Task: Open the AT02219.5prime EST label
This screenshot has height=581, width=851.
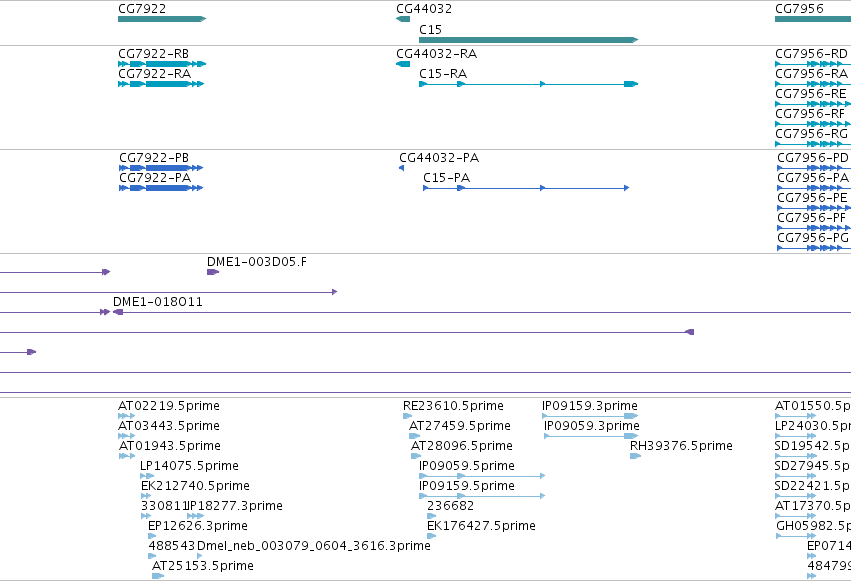Action: tap(169, 406)
